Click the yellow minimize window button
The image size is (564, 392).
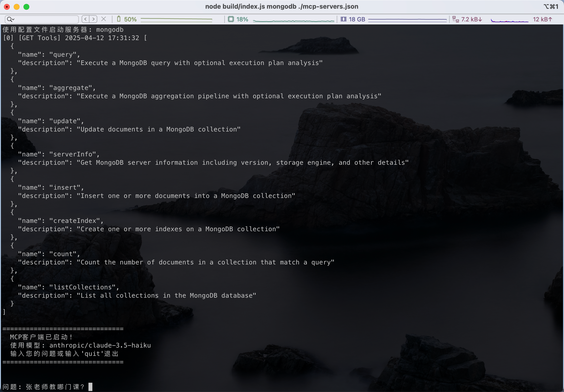click(x=17, y=7)
